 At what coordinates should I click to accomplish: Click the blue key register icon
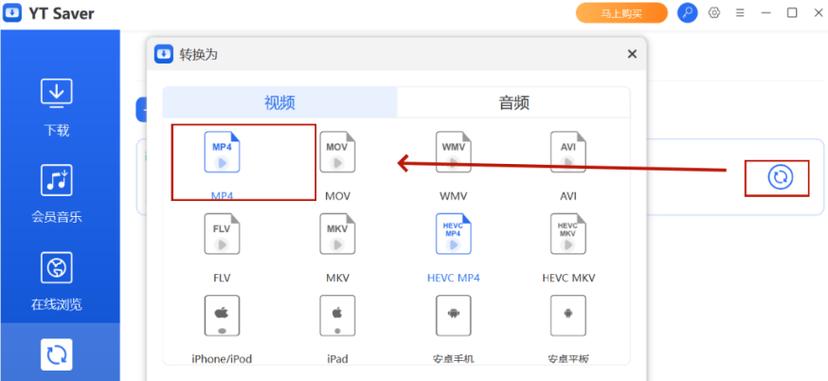tap(688, 13)
